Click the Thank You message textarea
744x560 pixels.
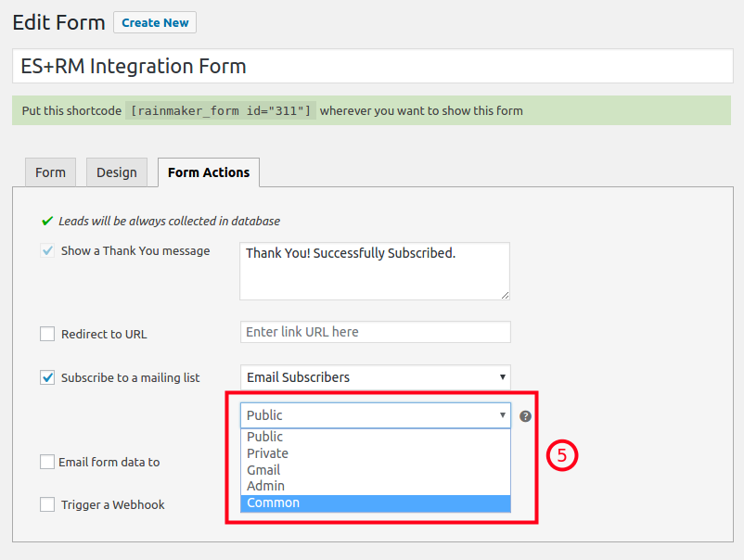point(375,272)
